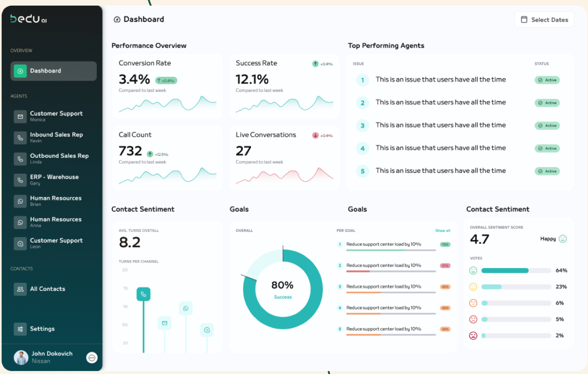Click the sliders icon beside Settings
The height and width of the screenshot is (374, 588).
point(20,329)
